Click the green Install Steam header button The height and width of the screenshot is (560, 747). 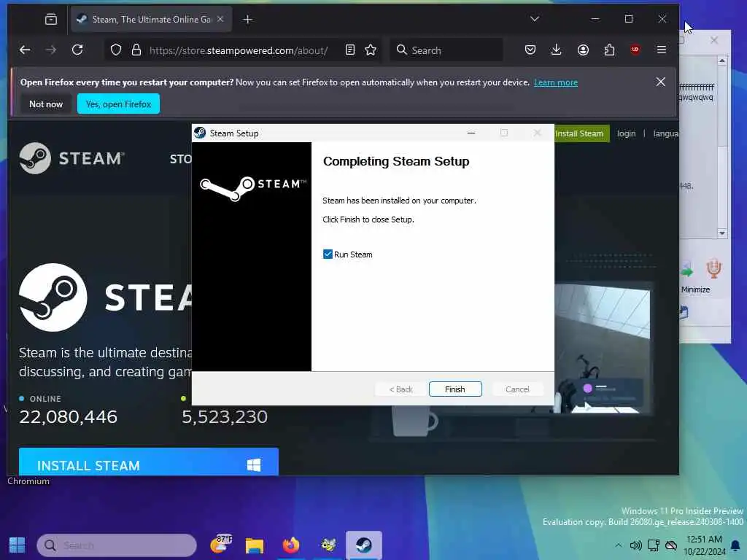(581, 134)
